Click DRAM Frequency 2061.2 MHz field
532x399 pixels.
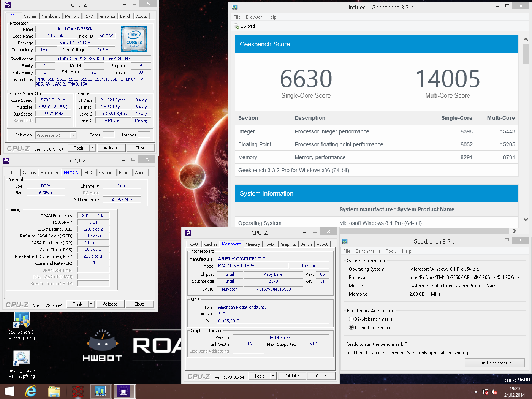93,215
